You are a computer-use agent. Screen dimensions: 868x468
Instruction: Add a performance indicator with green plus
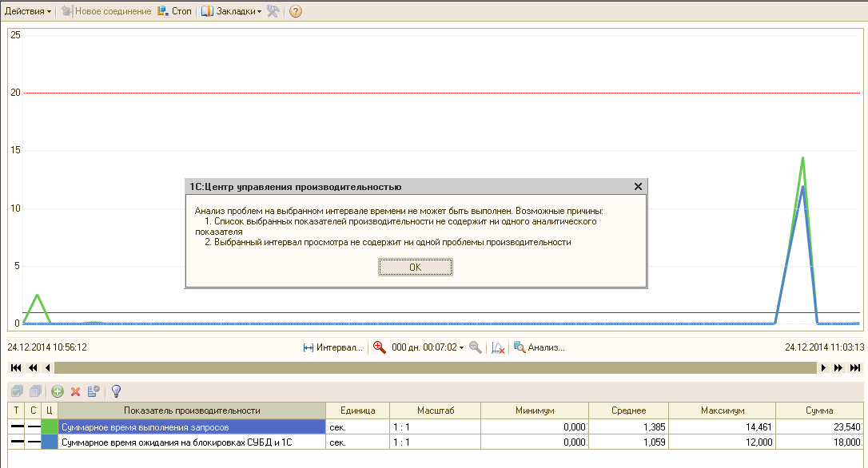pyautogui.click(x=57, y=391)
